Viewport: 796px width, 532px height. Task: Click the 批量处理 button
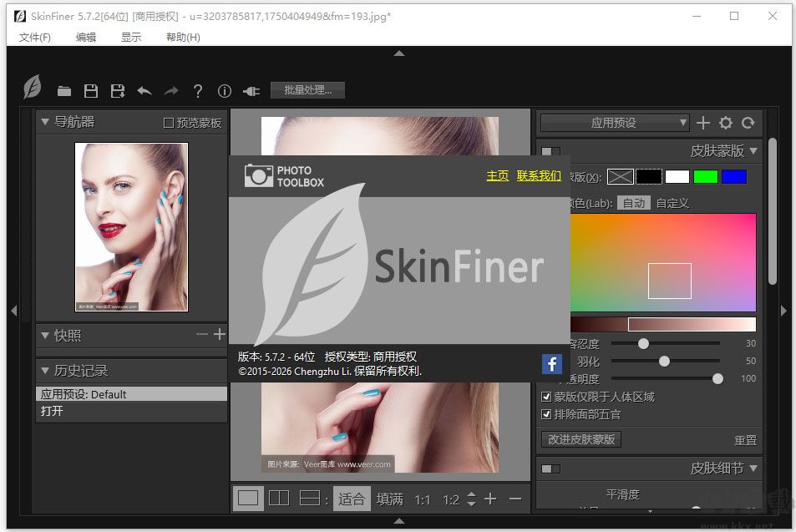click(x=307, y=89)
